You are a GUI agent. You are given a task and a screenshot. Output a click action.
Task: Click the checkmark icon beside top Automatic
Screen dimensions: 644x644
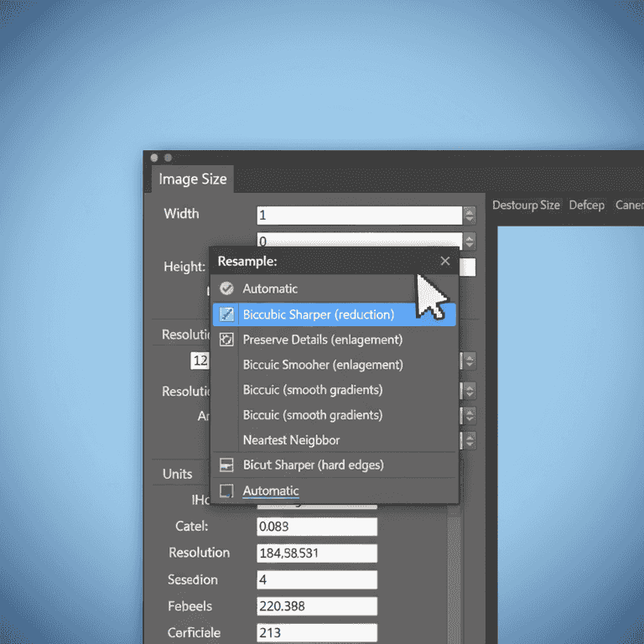point(226,288)
